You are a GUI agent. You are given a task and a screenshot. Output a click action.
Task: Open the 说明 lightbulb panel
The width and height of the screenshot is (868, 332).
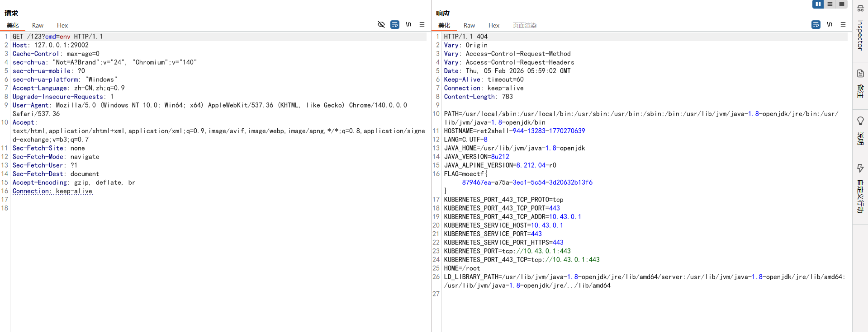click(860, 131)
